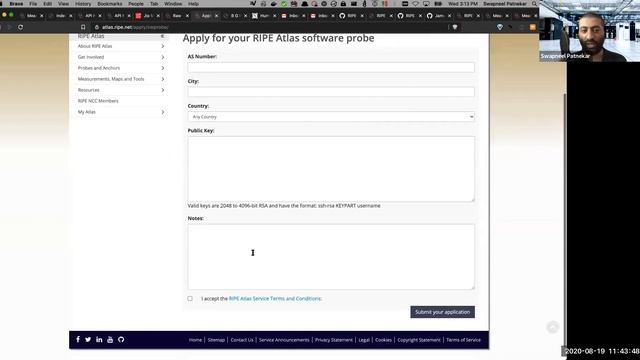Switch to the 'Raw' browser tab

[x=177, y=16]
